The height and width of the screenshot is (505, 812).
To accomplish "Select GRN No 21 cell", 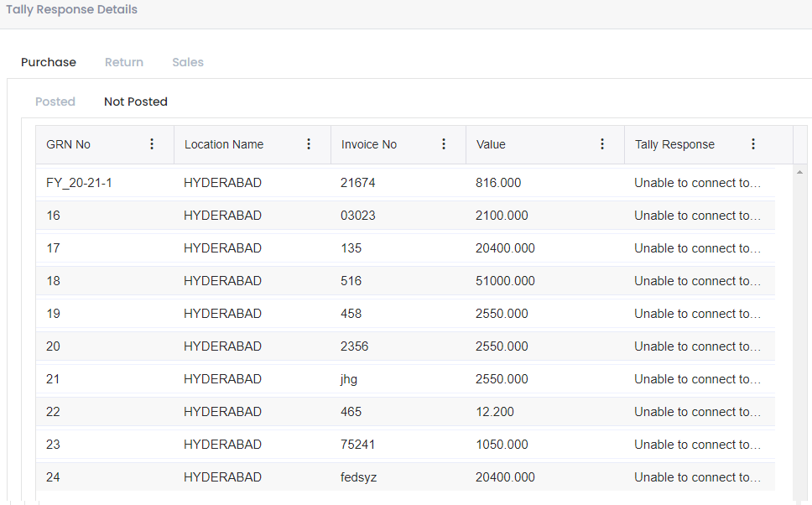I will click(x=54, y=378).
